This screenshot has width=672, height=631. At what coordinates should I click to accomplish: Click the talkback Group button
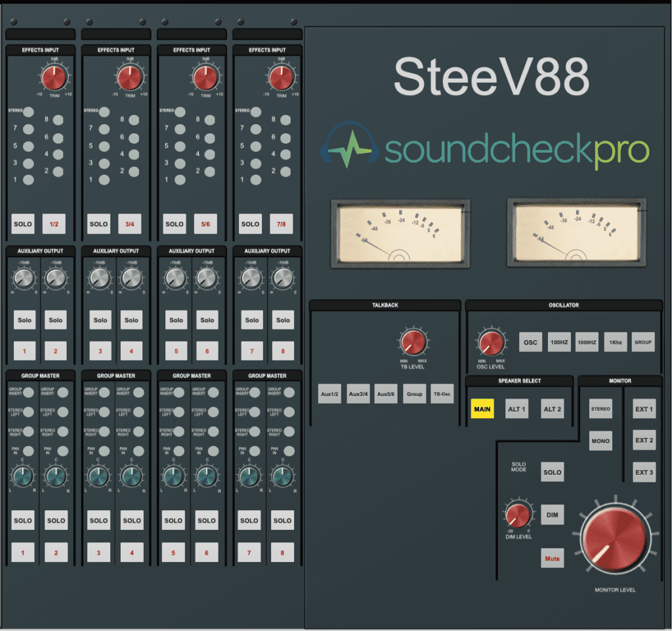pyautogui.click(x=415, y=393)
